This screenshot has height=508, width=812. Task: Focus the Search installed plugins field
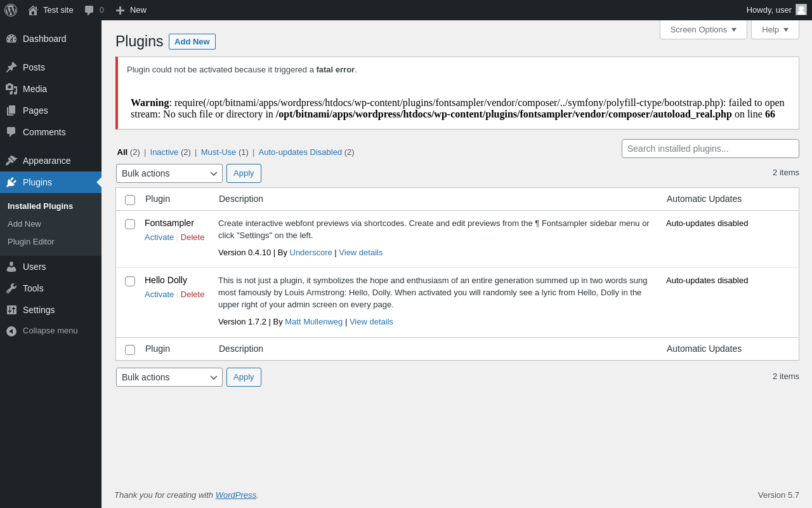[x=710, y=149]
